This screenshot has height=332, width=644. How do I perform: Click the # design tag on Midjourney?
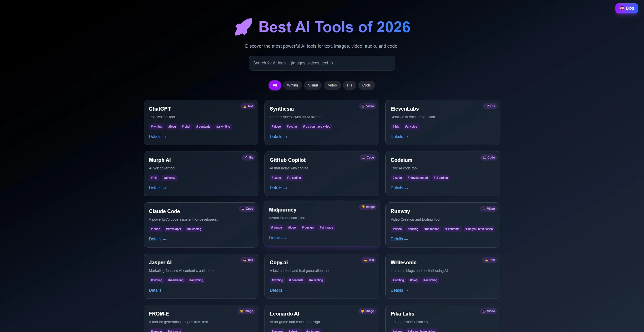coord(308,228)
